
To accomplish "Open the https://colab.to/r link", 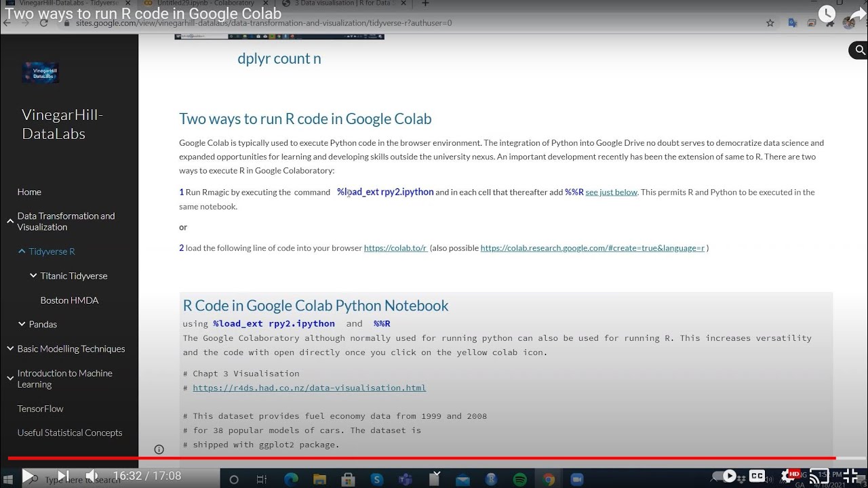I will click(x=395, y=248).
